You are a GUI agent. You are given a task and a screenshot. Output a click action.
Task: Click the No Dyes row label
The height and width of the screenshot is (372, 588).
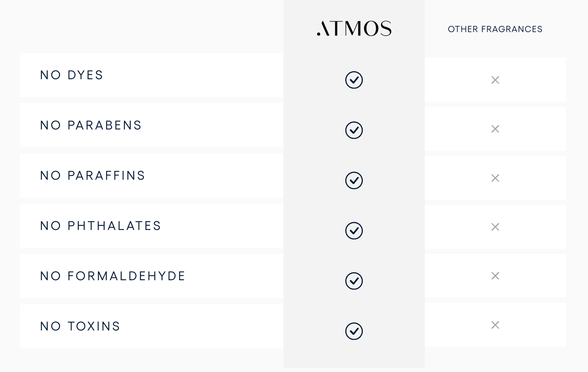point(72,75)
